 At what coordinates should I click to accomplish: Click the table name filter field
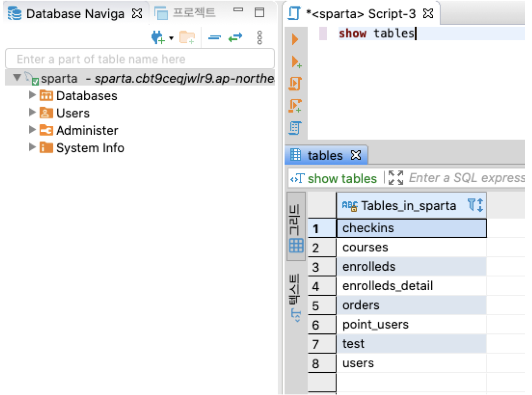140,59
